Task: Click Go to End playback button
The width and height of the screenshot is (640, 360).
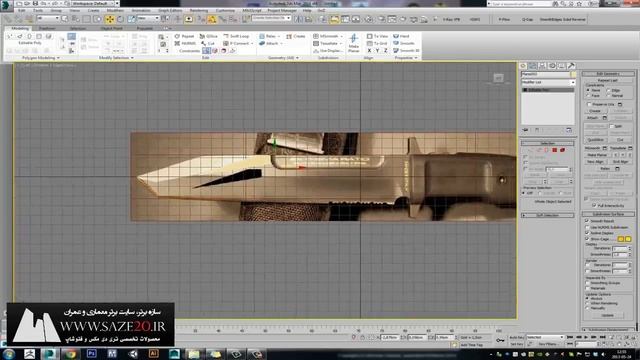Action: point(603,338)
